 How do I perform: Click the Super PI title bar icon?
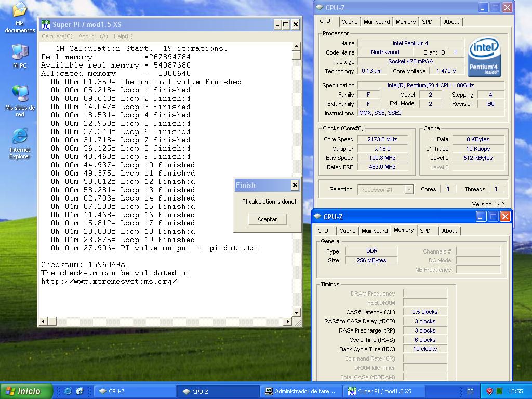pos(46,24)
